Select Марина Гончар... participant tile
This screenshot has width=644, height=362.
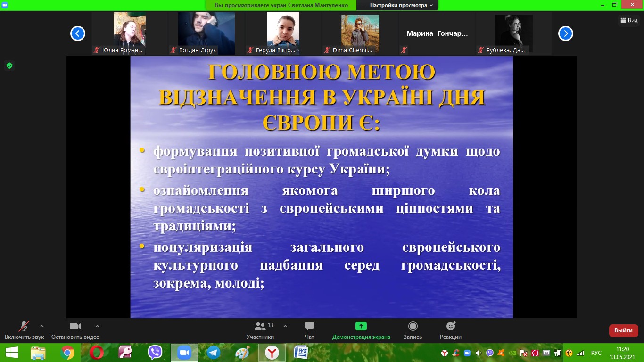[437, 33]
